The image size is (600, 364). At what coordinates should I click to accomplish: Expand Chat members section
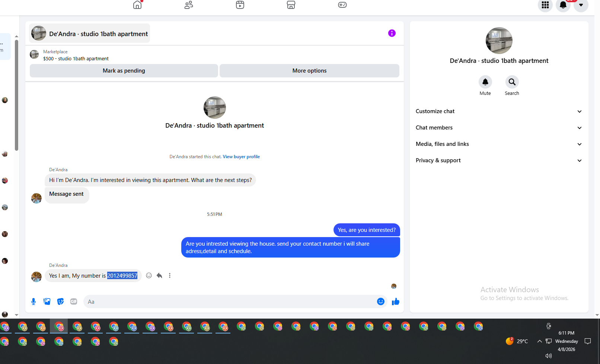pos(499,128)
